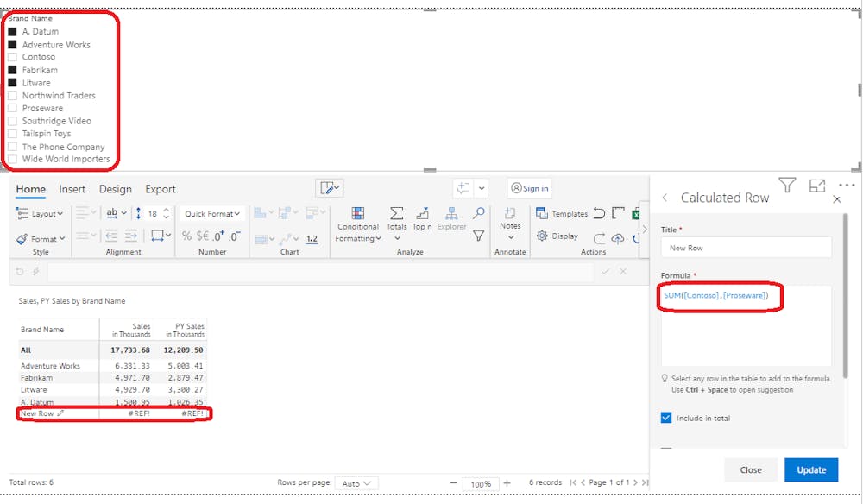Open Templates in Actions group
863x504 pixels.
pyautogui.click(x=562, y=213)
